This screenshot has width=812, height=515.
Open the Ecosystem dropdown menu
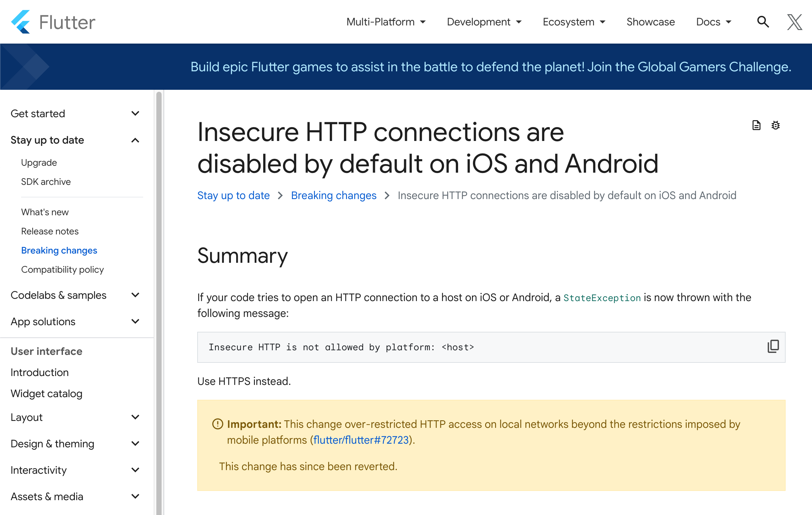[x=574, y=22]
